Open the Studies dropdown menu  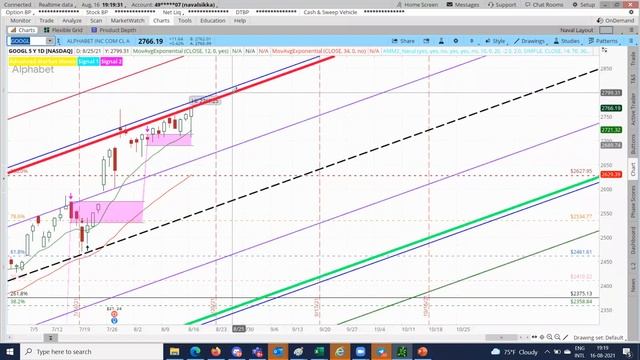point(567,41)
